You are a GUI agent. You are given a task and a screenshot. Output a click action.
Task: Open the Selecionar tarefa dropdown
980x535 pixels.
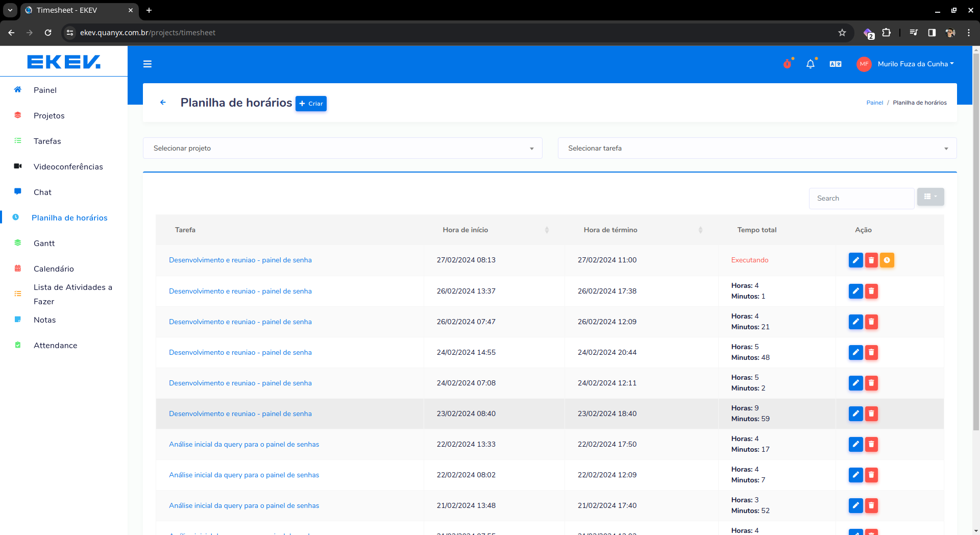(757, 148)
